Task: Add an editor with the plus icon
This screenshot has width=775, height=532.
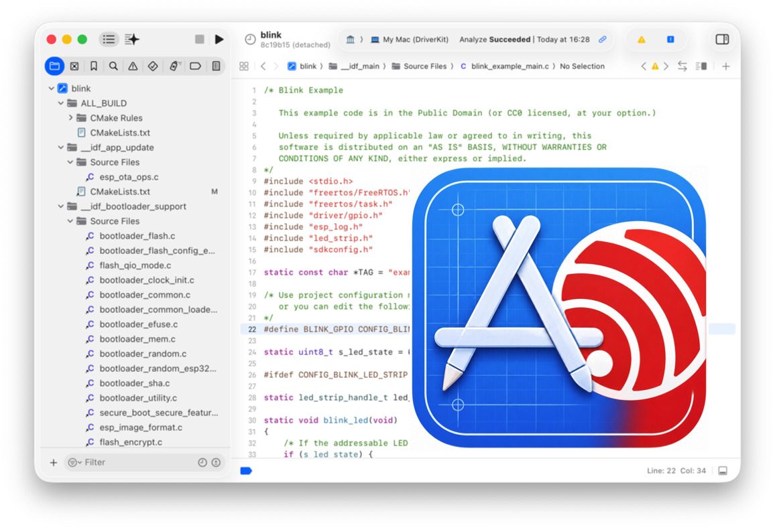Action: pyautogui.click(x=725, y=66)
